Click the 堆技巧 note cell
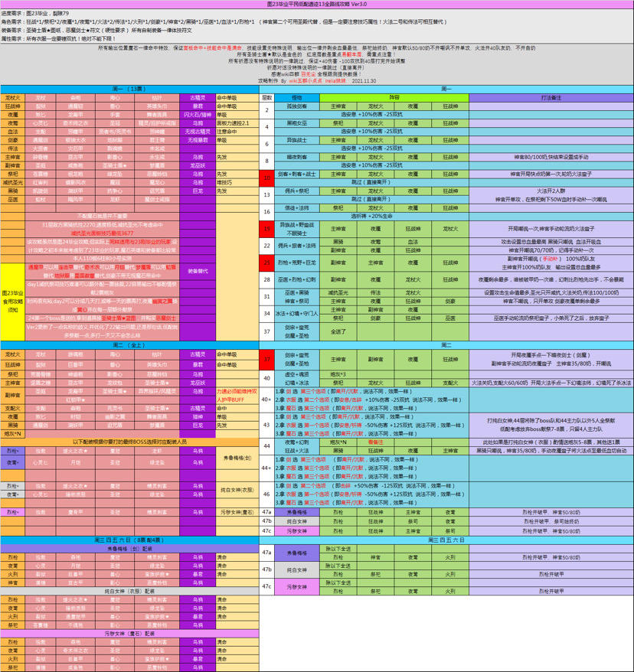The height and width of the screenshot is (672, 634). pyautogui.click(x=237, y=183)
